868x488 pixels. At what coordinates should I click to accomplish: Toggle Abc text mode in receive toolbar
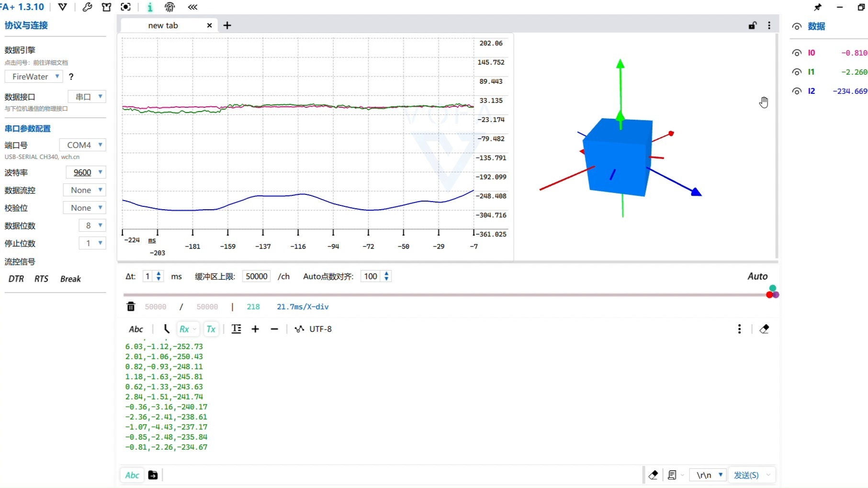coord(136,329)
